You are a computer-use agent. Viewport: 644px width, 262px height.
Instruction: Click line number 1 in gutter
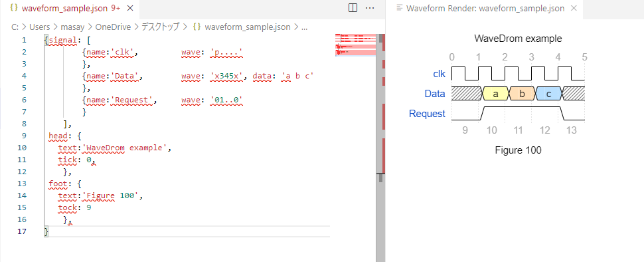tap(24, 40)
